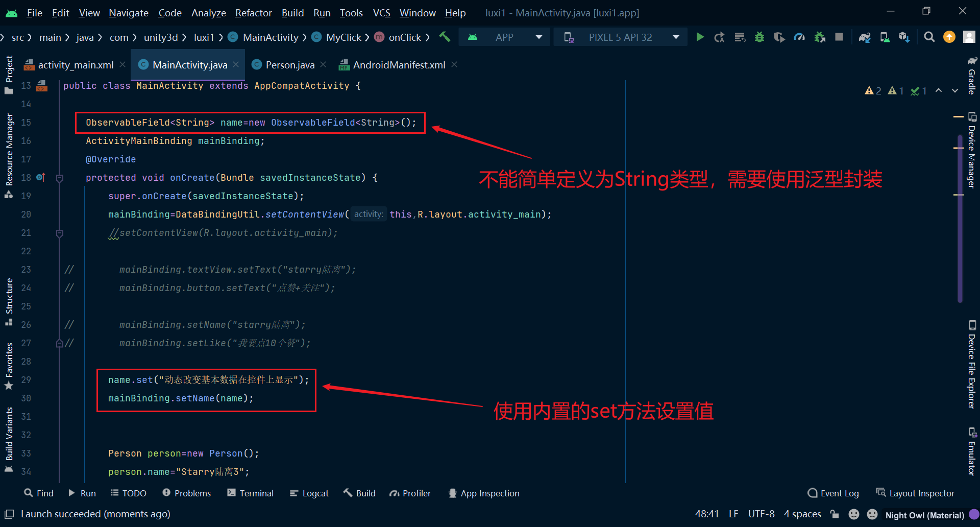Sync project with Gradle files
Image resolution: width=980 pixels, height=527 pixels.
[x=865, y=37]
